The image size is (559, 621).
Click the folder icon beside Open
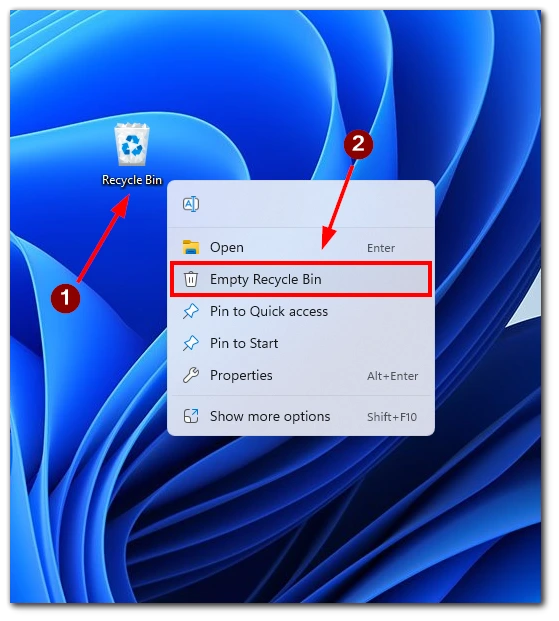(x=191, y=247)
